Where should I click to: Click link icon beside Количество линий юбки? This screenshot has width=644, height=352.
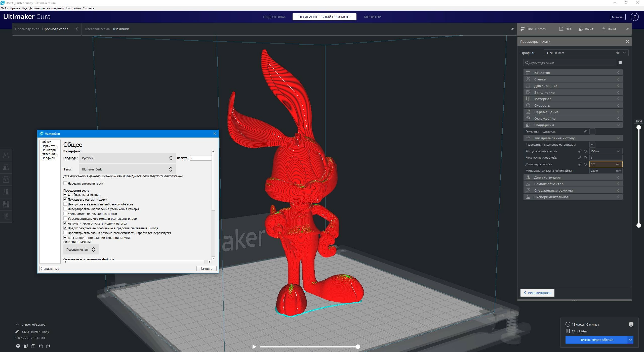(x=580, y=158)
